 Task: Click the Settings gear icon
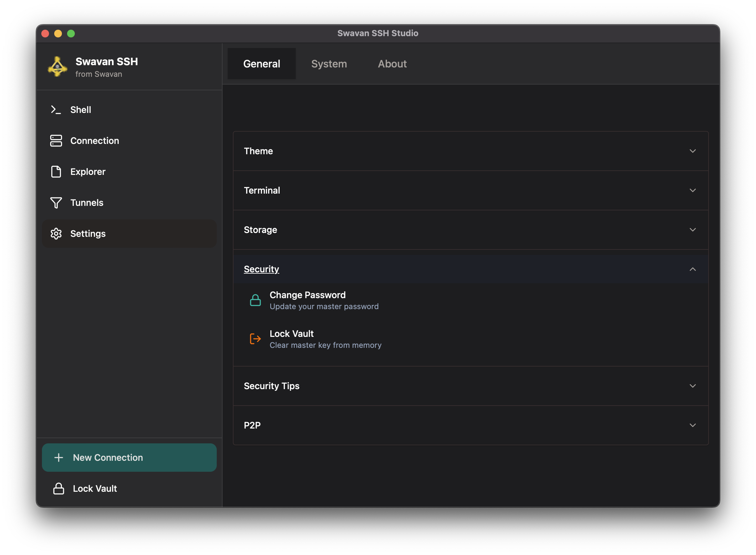pyautogui.click(x=56, y=234)
